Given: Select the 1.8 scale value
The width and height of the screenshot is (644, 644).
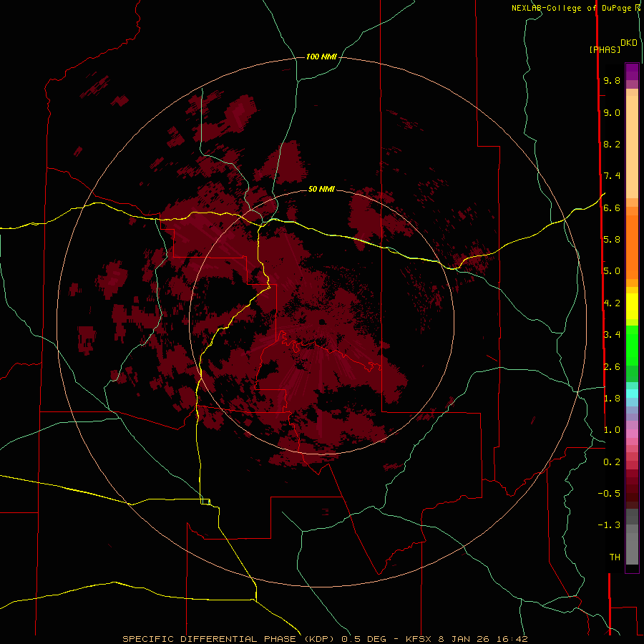Looking at the screenshot, I should 612,399.
